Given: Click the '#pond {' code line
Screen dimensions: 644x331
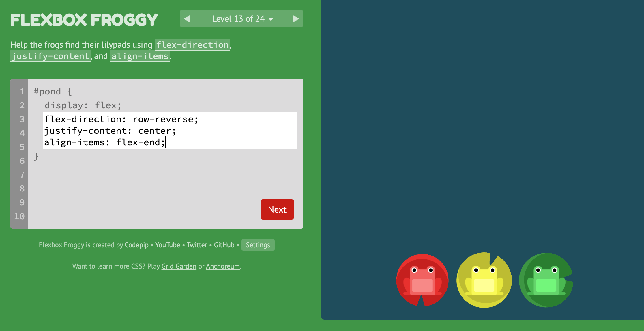Looking at the screenshot, I should tap(53, 92).
